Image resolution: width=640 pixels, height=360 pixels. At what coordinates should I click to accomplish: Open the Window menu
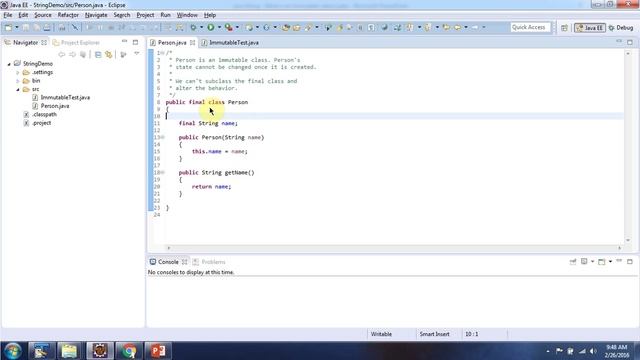point(187,15)
